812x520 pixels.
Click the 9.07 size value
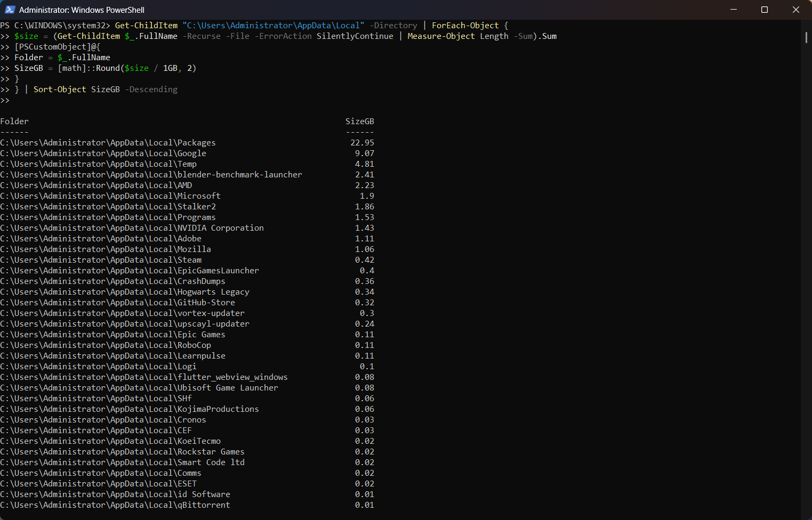[x=365, y=153]
